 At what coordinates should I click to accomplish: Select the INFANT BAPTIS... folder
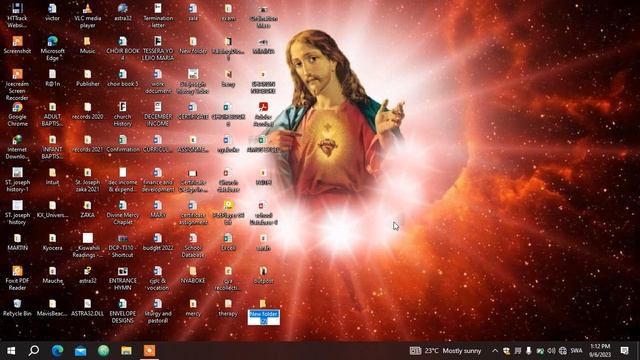click(52, 147)
